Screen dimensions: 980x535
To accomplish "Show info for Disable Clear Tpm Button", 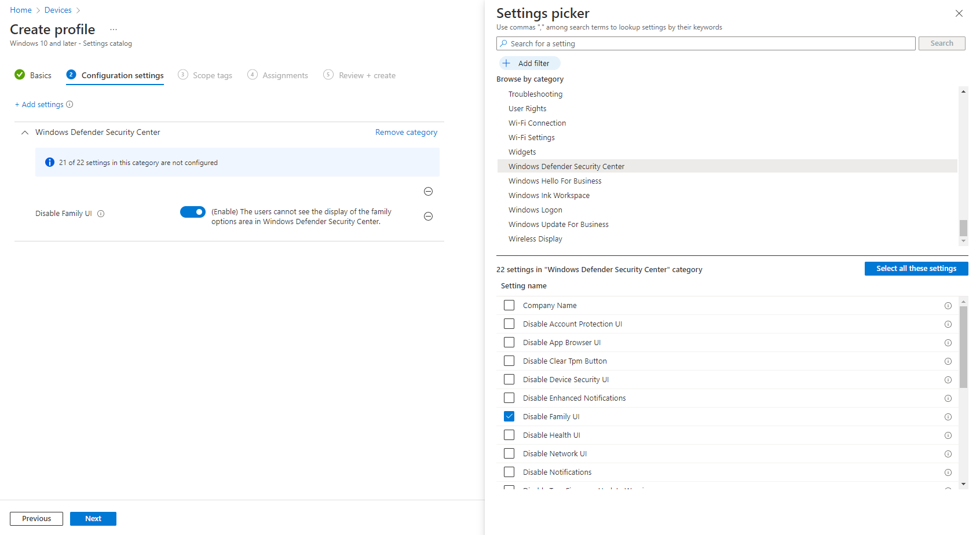I will pyautogui.click(x=948, y=361).
